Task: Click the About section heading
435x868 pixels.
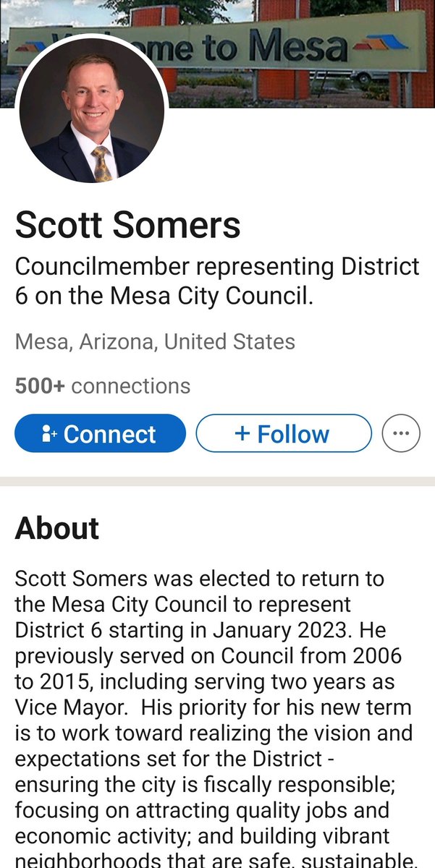Action: (57, 529)
